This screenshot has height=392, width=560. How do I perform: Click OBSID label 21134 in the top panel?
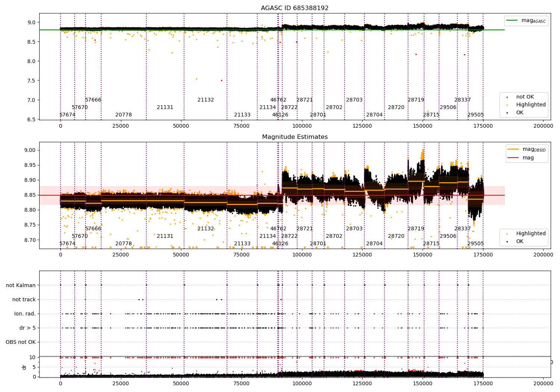click(x=268, y=108)
